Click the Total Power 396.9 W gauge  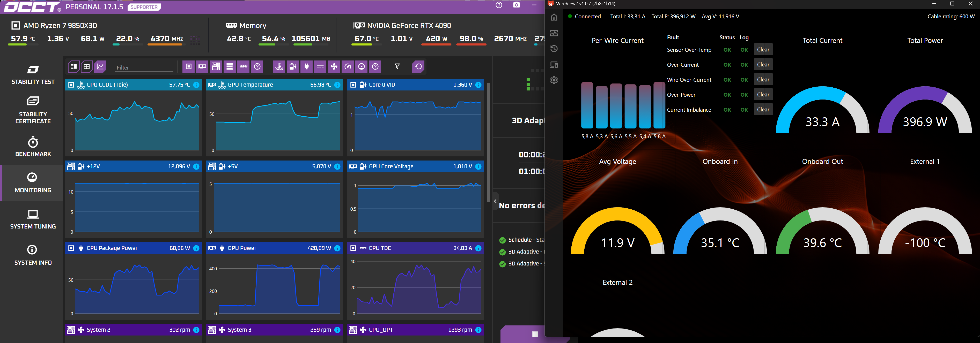tap(924, 110)
